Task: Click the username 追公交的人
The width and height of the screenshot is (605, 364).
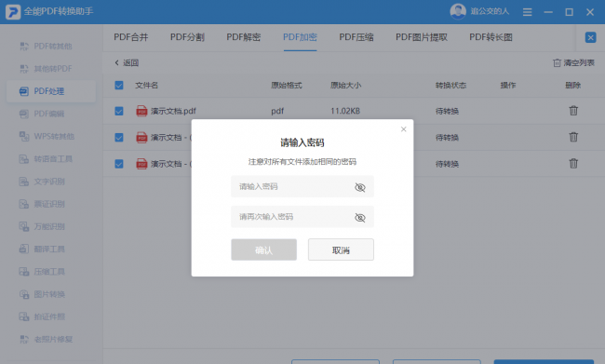Action: click(490, 11)
